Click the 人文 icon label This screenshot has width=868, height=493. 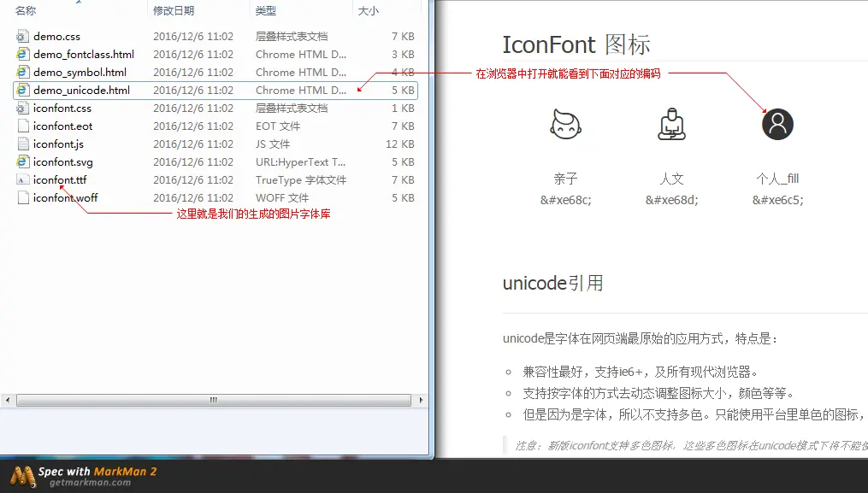pos(671,179)
